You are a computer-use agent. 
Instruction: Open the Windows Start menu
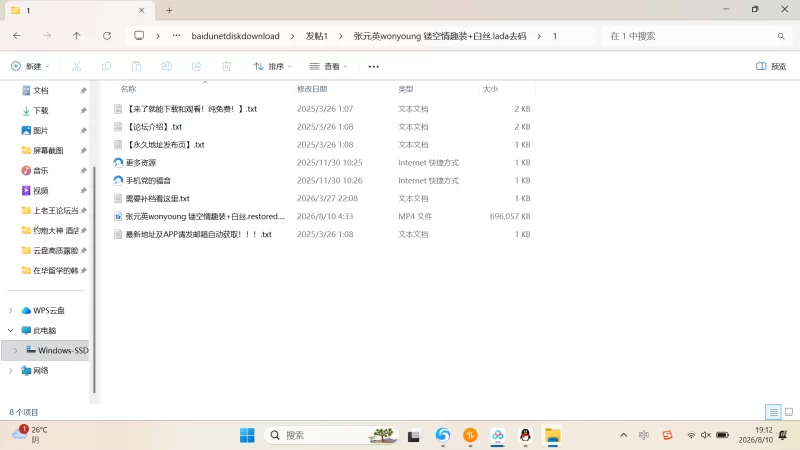tap(247, 435)
